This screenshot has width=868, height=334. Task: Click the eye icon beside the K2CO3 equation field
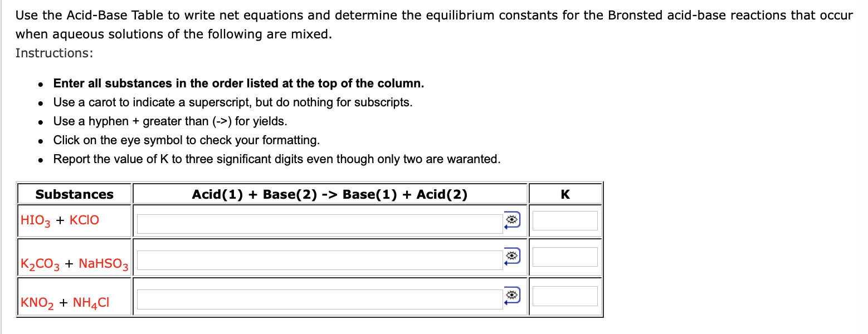click(513, 255)
